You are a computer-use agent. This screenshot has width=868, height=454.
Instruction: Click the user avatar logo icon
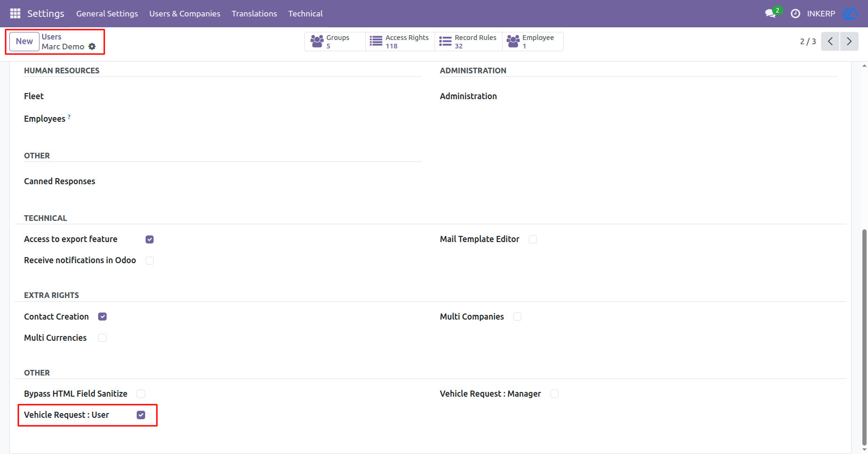850,14
